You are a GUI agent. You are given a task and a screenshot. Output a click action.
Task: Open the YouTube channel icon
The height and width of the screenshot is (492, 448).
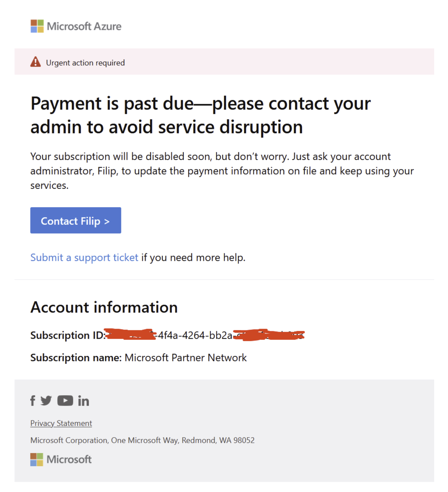65,401
